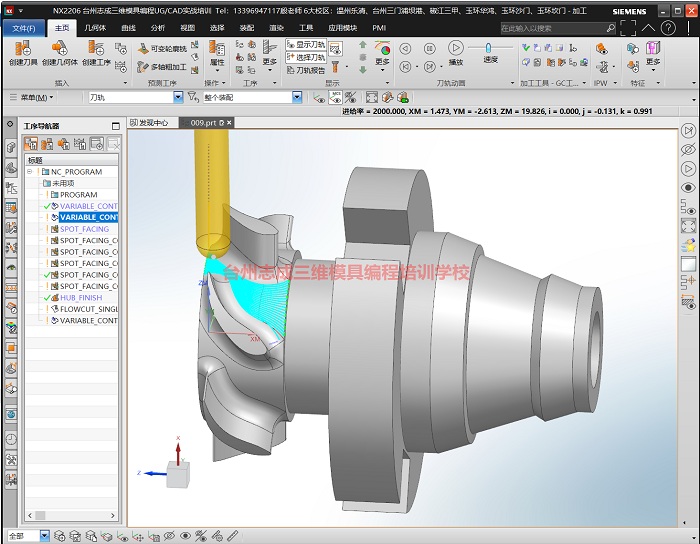Click the 创建几何体 (Create Geometry) icon
The image size is (700, 544).
click(60, 53)
